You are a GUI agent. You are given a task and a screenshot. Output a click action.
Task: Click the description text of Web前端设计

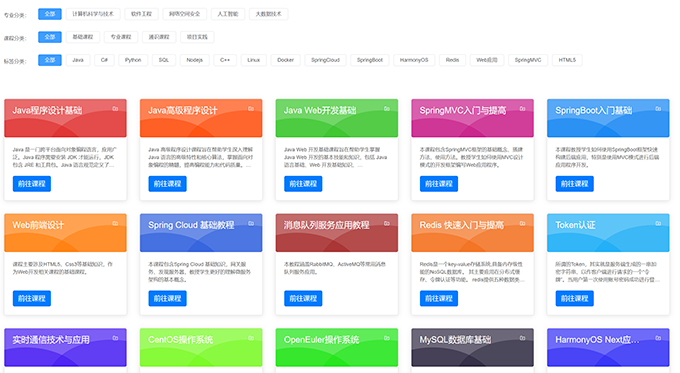63,268
